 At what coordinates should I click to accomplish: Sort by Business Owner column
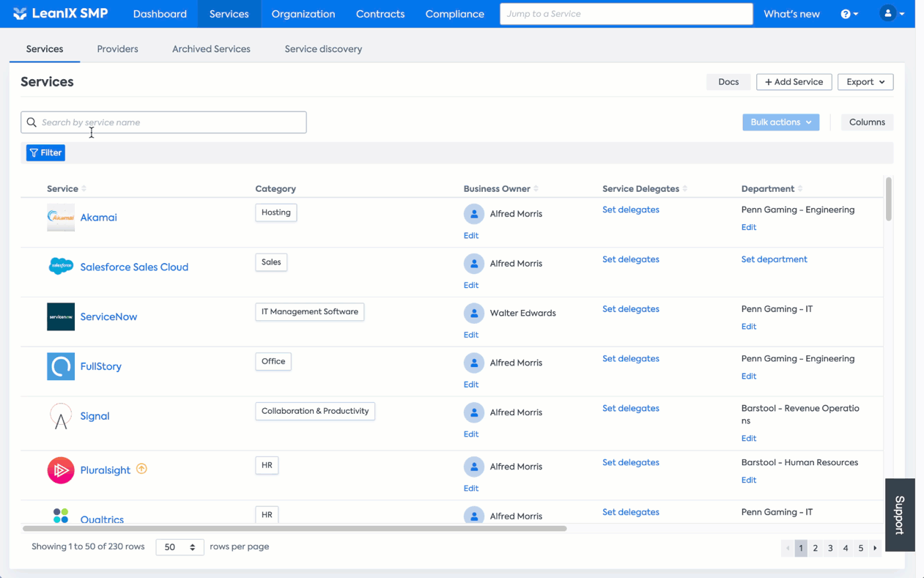501,188
